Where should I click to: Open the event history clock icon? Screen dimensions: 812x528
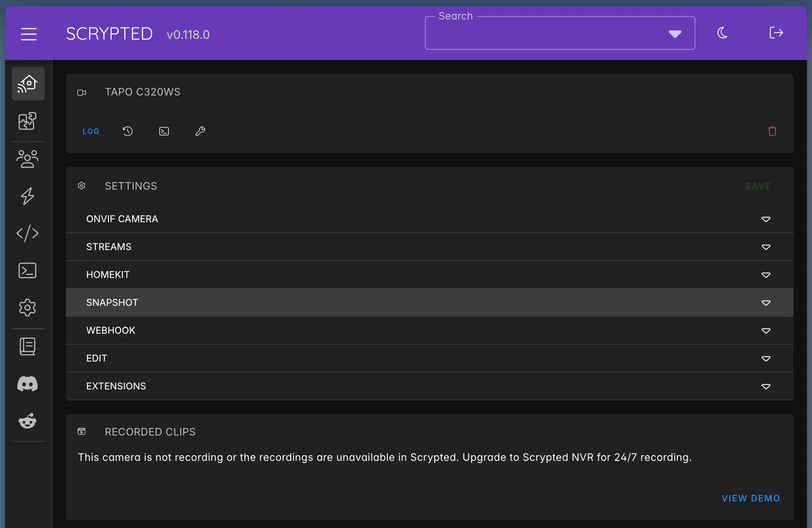(128, 131)
